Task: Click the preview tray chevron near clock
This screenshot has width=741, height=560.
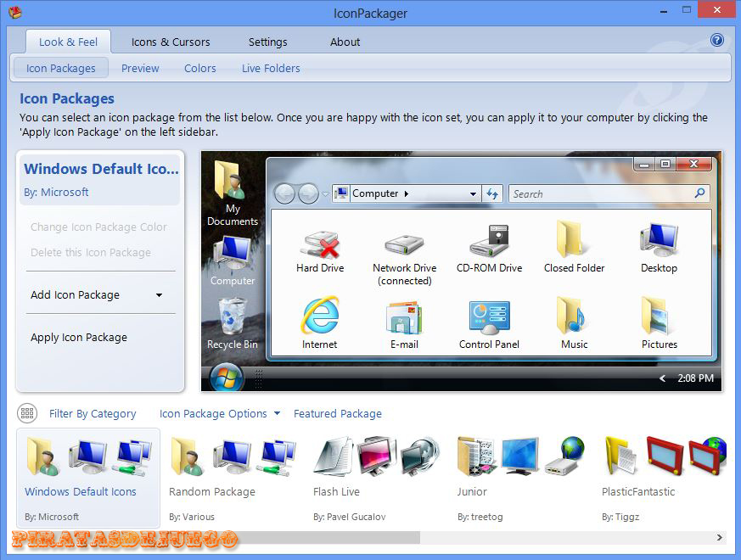Action: pos(663,378)
